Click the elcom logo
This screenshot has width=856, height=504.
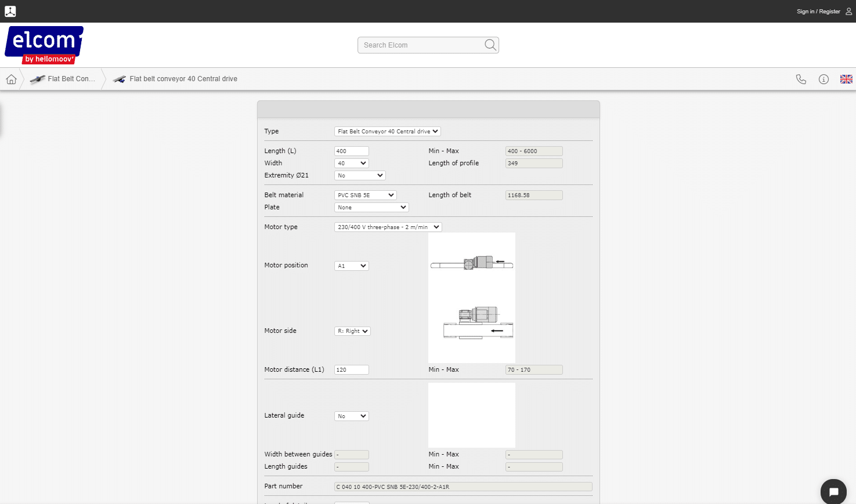[44, 45]
